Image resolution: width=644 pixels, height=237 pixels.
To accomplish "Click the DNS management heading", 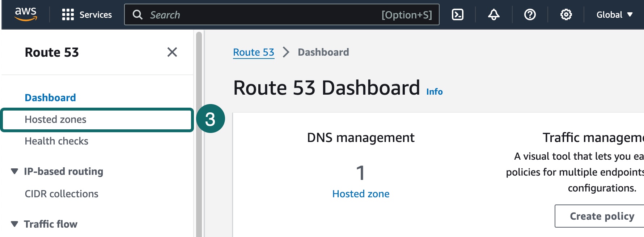I will 361,138.
